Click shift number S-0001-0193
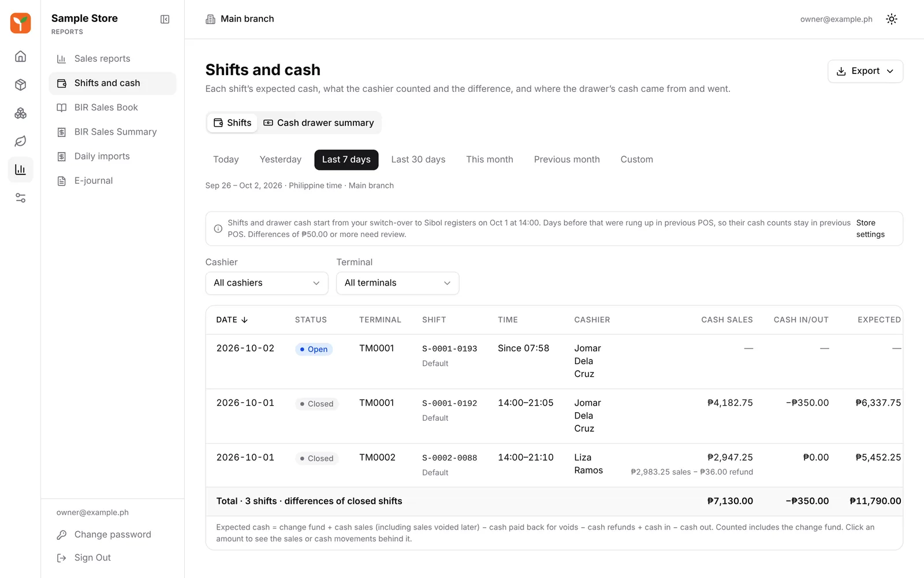 click(x=450, y=349)
